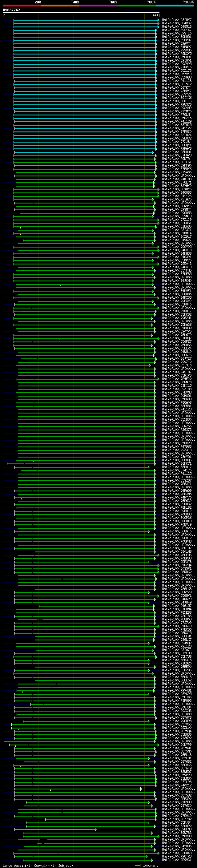Image resolution: width=197 pixels, height=868 pixels.
Task: Click the white query sequence bar
Action: tap(81, 12)
